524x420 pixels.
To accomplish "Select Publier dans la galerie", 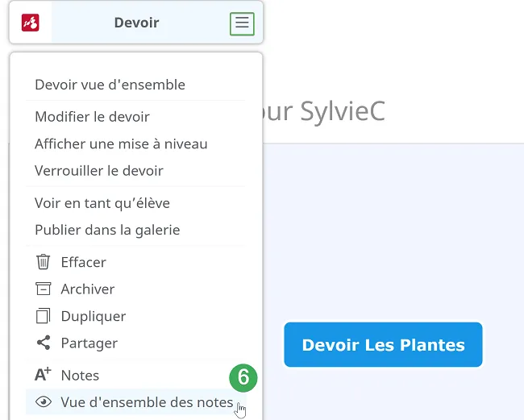I will [107, 230].
